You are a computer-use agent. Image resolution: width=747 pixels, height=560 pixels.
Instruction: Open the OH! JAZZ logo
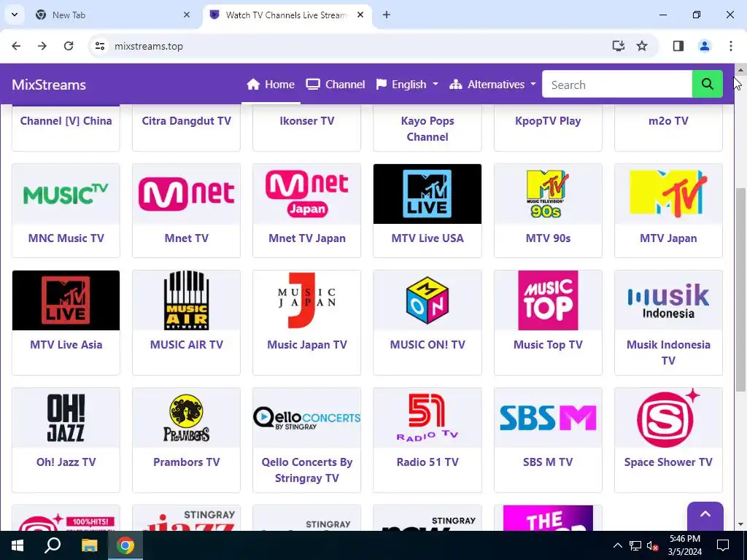(x=66, y=418)
